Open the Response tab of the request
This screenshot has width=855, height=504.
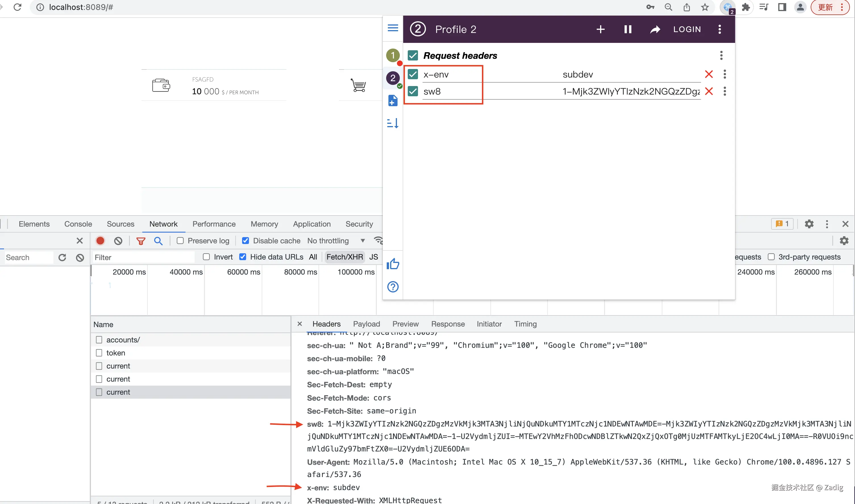tap(448, 324)
